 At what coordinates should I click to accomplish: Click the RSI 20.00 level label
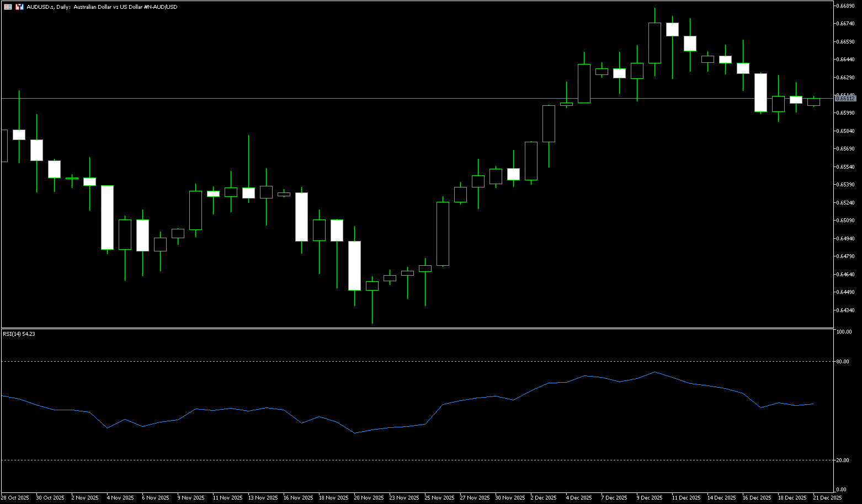tap(843, 460)
